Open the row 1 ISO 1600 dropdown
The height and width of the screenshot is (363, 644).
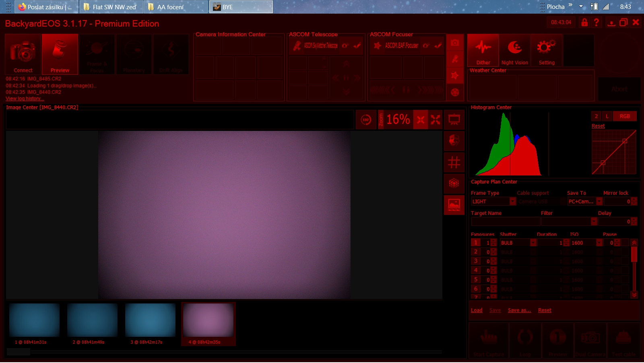point(599,243)
